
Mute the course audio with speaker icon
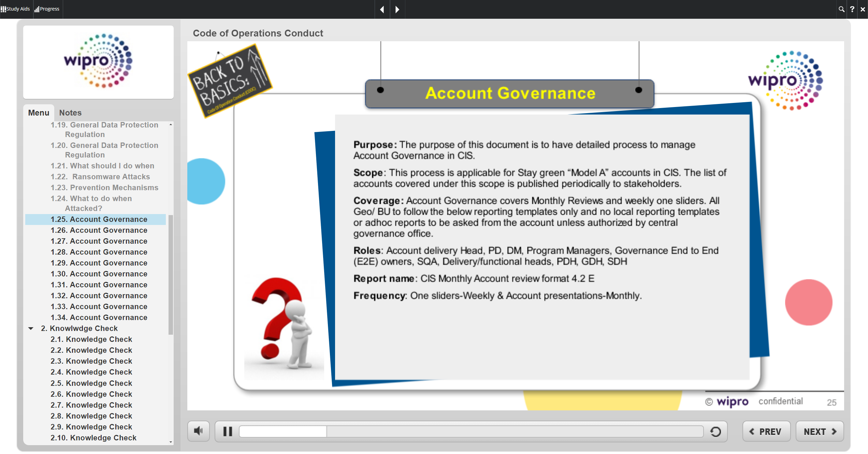coord(198,431)
